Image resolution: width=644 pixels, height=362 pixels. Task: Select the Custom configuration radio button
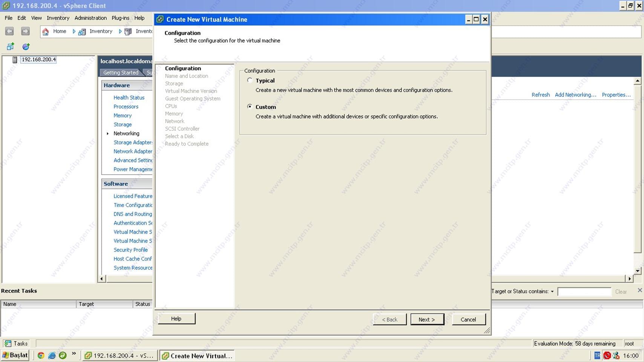pyautogui.click(x=250, y=107)
